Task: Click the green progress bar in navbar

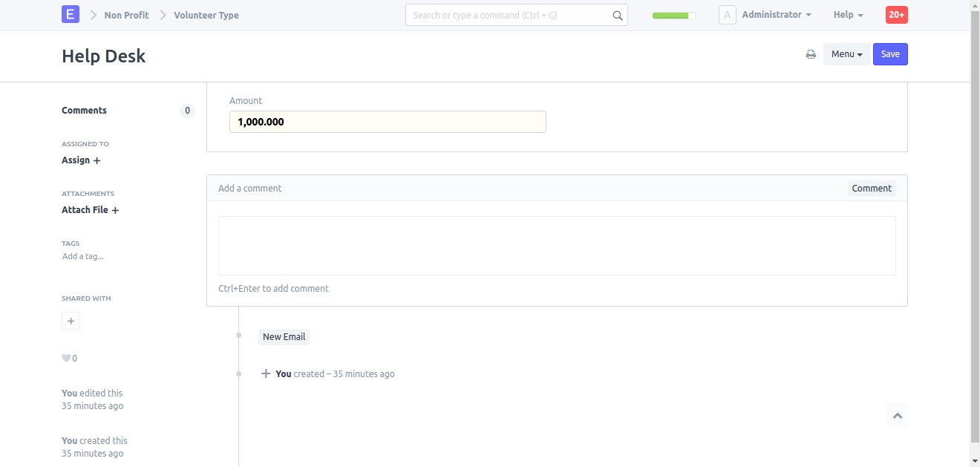Action: (673, 15)
